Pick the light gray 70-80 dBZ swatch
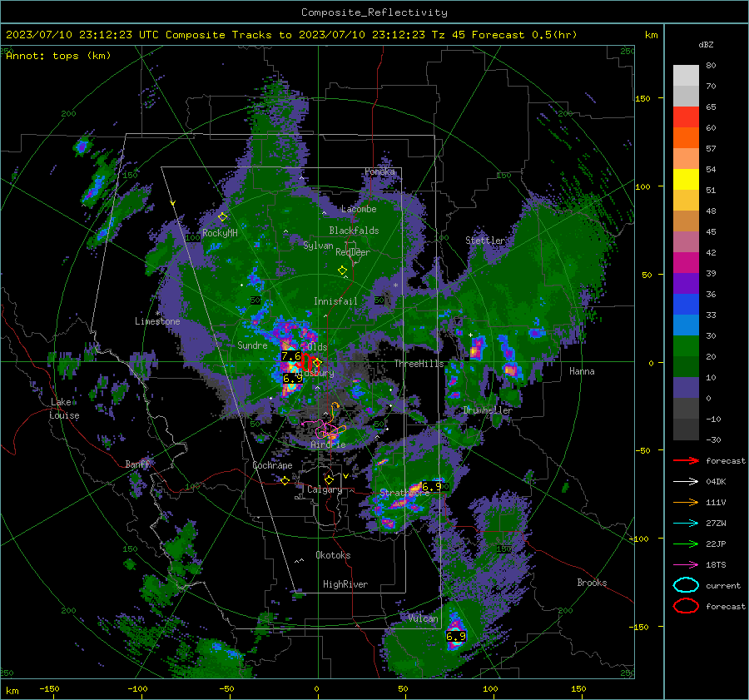 [686, 76]
